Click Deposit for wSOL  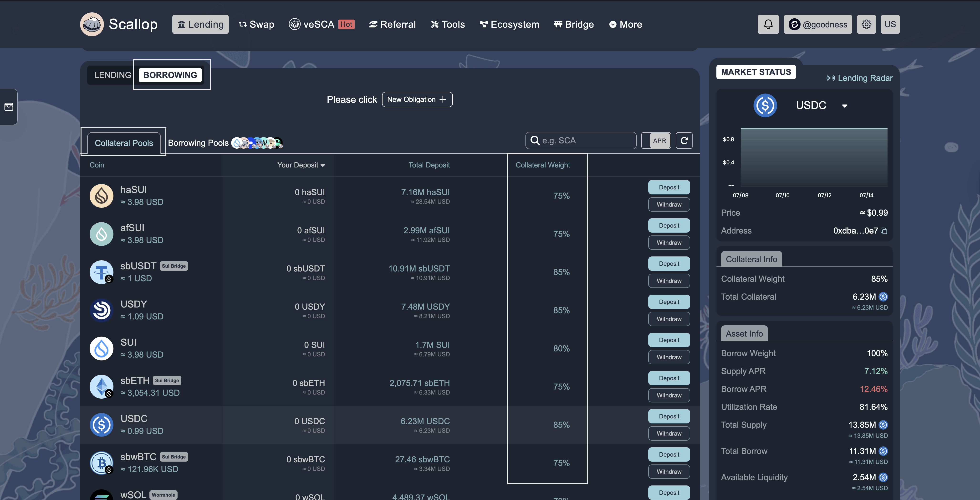coord(669,492)
